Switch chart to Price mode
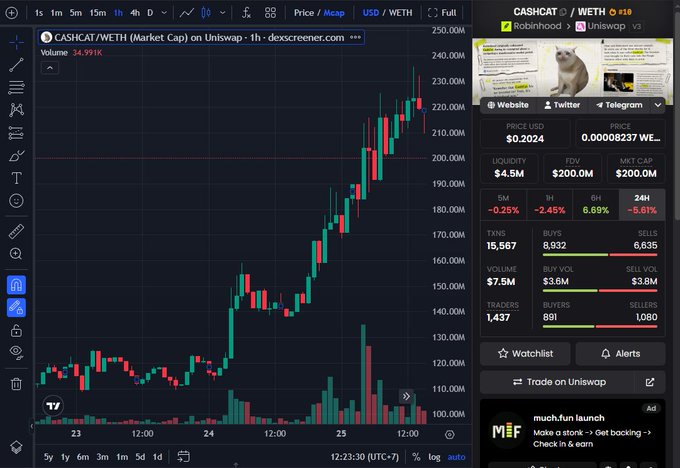 (304, 13)
